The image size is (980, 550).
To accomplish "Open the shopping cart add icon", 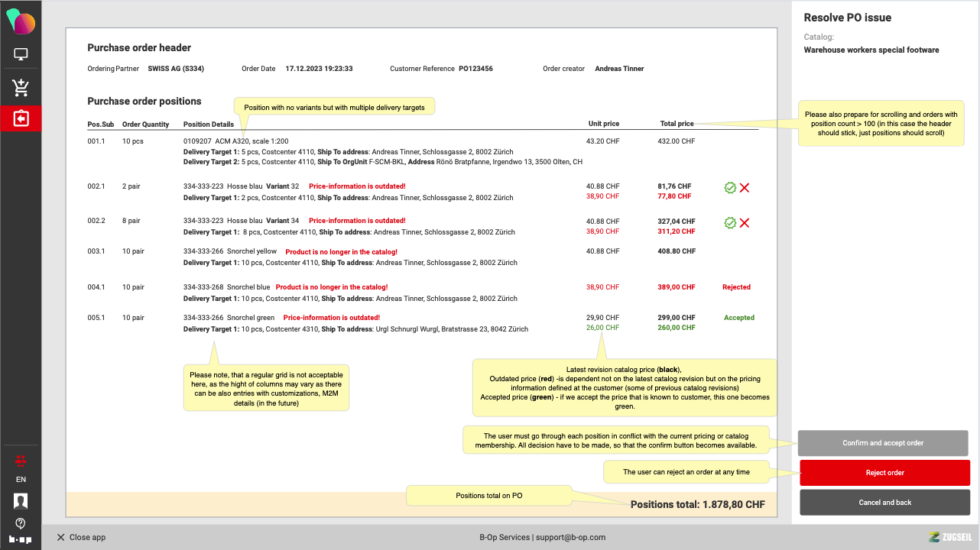I will pyautogui.click(x=21, y=88).
